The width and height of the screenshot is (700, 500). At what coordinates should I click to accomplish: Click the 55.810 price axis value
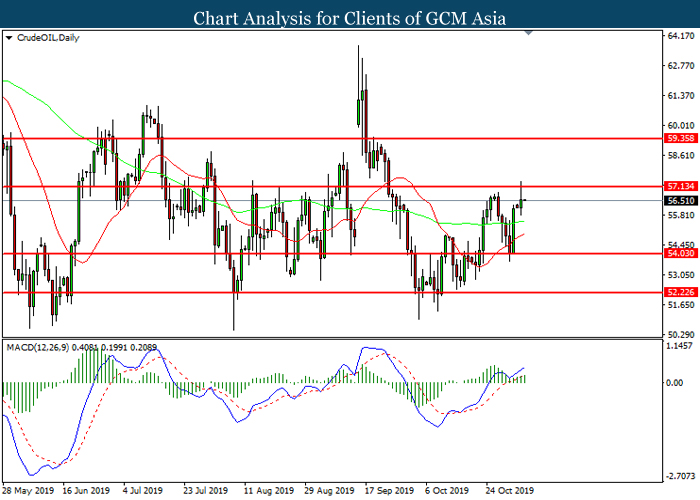681,216
